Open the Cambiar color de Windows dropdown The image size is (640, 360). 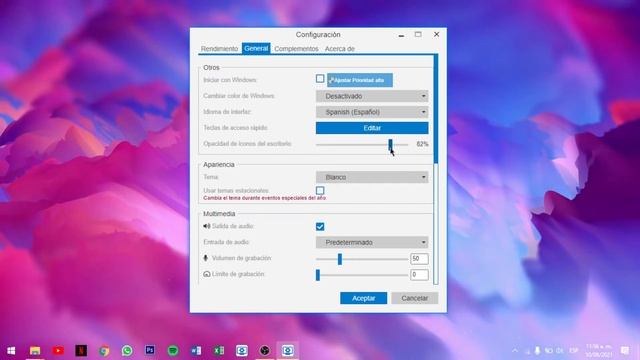click(x=372, y=96)
